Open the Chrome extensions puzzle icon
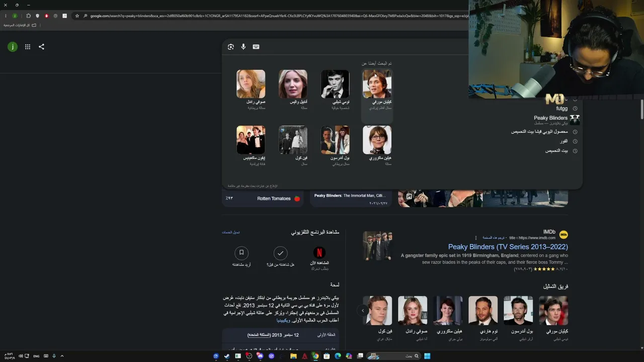Screen dimensions: 644x362 (28, 16)
